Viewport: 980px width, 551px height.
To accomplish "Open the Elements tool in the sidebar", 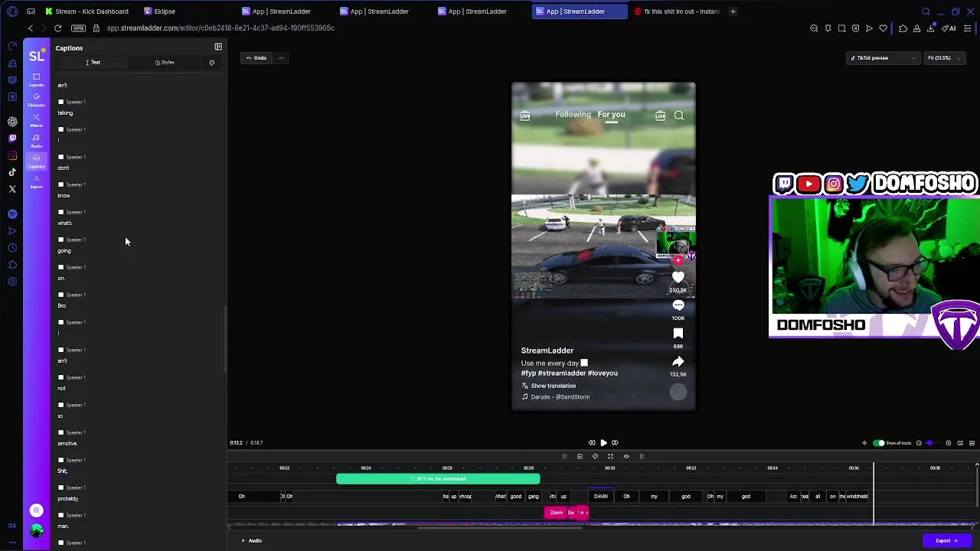I will pyautogui.click(x=36, y=99).
